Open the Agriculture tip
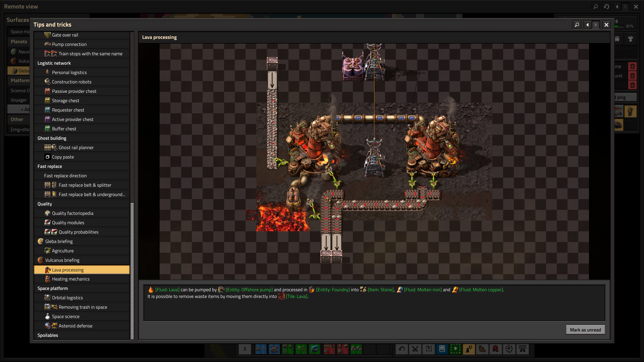This screenshot has width=644, height=362. 82,251
